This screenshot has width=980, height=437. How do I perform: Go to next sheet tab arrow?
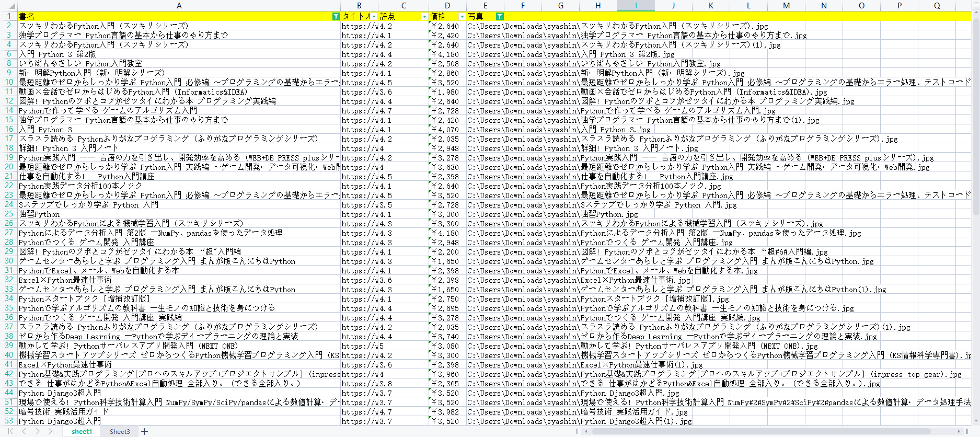[x=38, y=431]
